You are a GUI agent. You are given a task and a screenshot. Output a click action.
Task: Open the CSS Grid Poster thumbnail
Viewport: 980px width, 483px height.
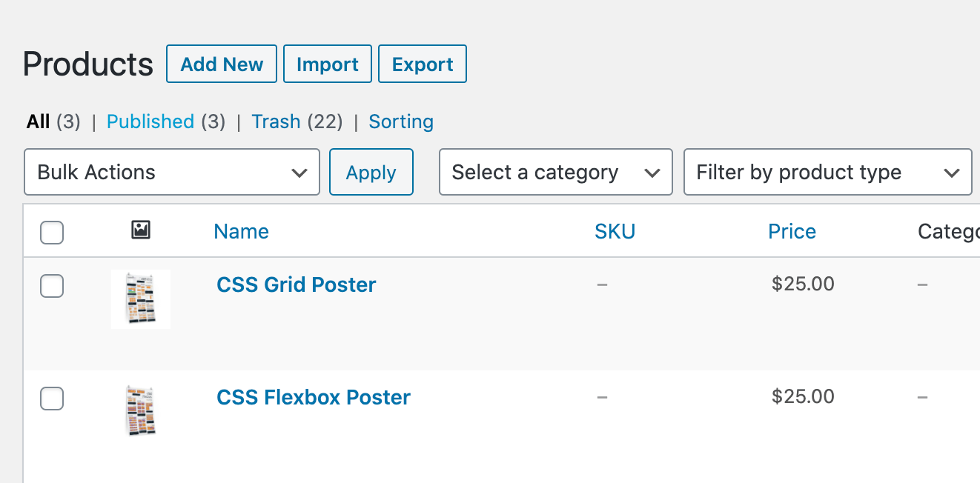coord(141,299)
